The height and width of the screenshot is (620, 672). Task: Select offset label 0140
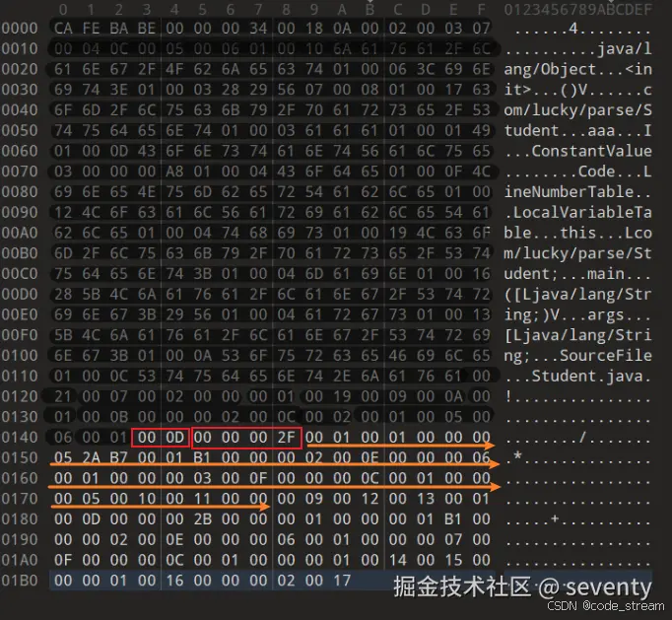pos(20,438)
